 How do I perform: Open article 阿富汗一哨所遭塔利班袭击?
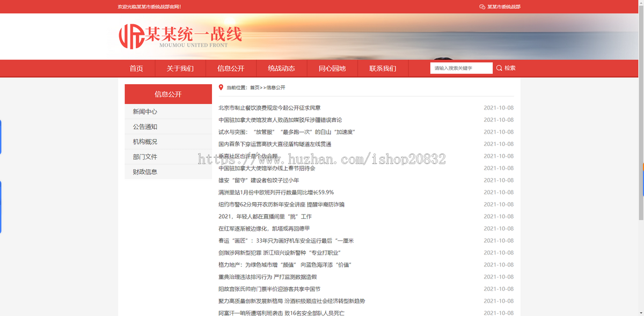click(281, 313)
